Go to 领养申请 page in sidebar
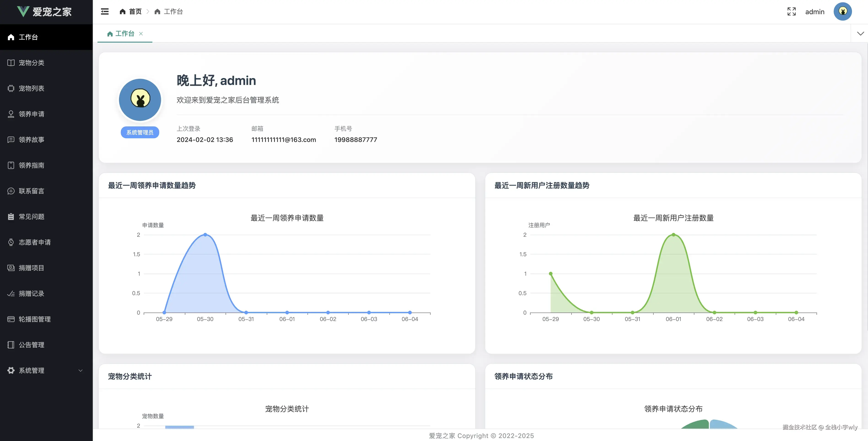The height and width of the screenshot is (441, 868). [31, 114]
